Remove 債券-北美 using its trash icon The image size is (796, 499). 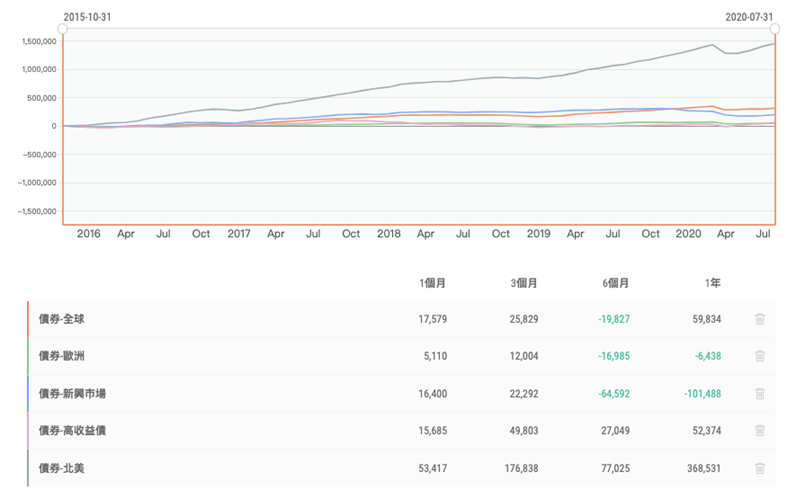(x=760, y=467)
